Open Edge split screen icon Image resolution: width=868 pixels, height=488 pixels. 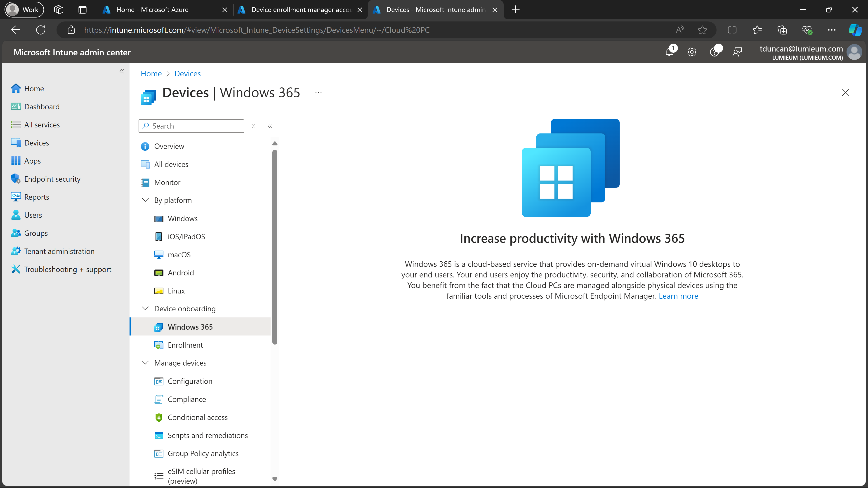tap(732, 30)
